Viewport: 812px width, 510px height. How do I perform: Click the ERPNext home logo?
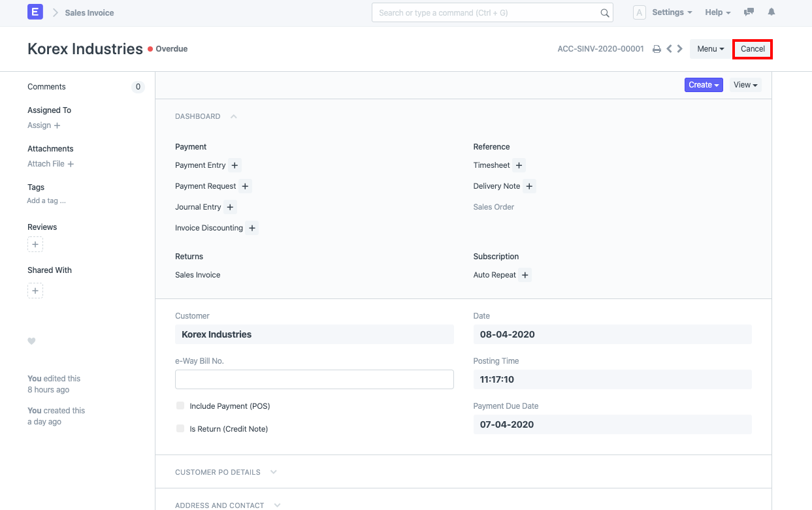35,12
